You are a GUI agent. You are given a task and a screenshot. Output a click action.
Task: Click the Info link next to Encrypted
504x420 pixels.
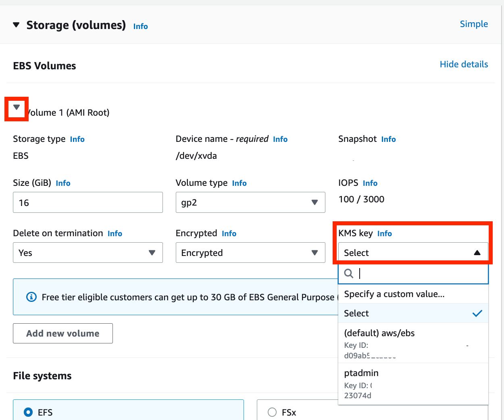tap(229, 234)
